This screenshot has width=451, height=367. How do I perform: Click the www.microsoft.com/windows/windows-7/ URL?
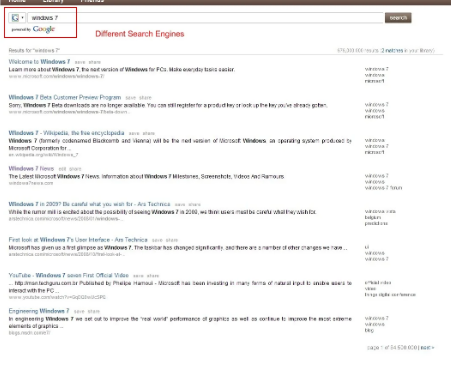56,76
